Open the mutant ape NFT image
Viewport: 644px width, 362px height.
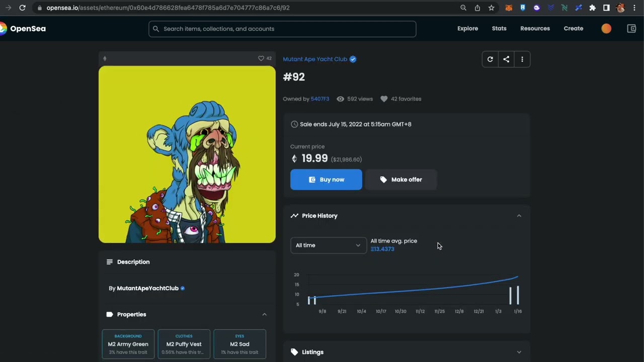187,154
